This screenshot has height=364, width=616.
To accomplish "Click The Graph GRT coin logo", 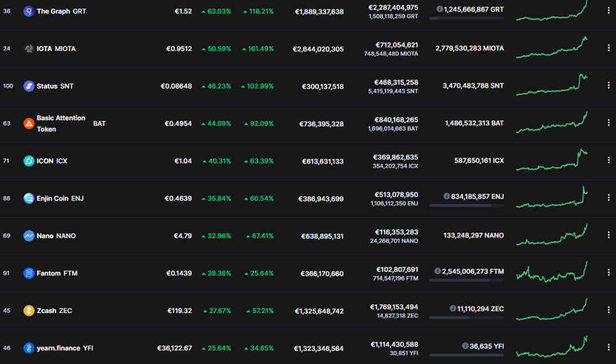I will [x=29, y=11].
